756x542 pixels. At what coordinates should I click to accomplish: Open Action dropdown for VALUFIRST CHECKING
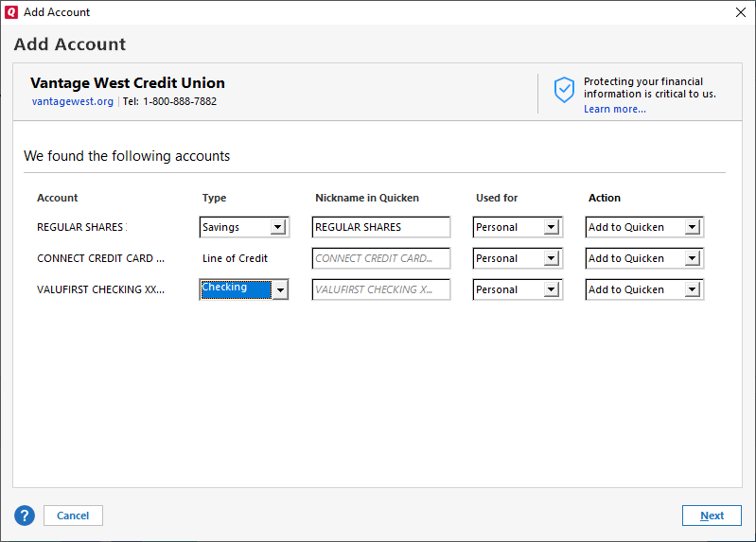point(644,289)
